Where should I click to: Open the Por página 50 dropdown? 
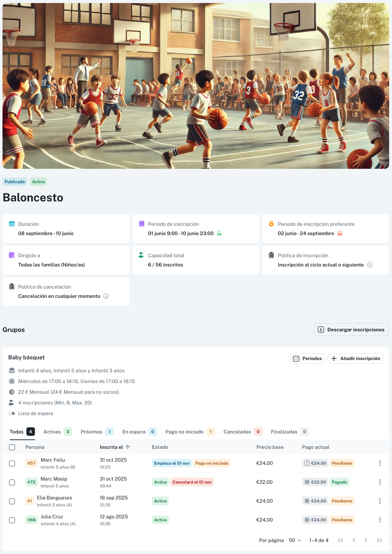click(x=295, y=540)
